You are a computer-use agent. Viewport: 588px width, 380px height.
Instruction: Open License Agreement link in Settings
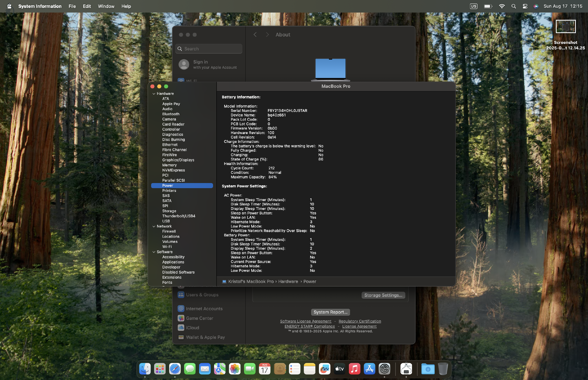[359, 326]
